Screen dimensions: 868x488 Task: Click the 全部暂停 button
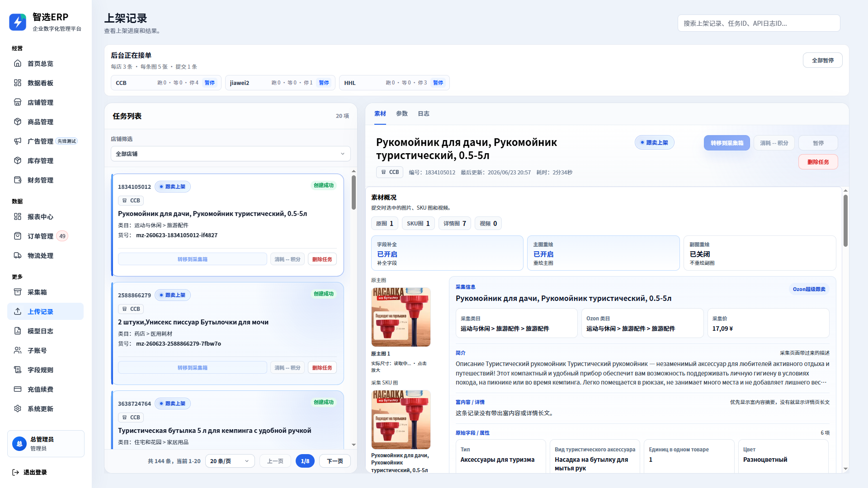point(823,60)
